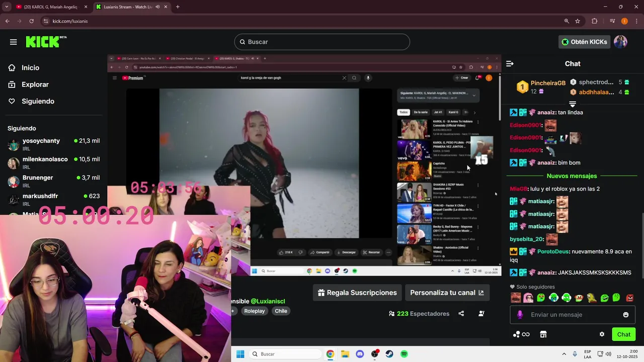Click Personaliza tu canal button
Viewport: 644px width, 362px height.
[447, 293]
